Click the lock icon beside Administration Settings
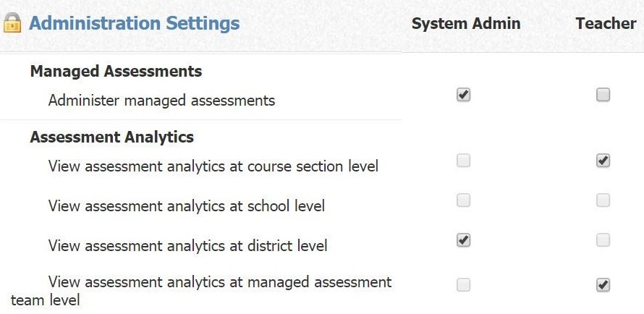The width and height of the screenshot is (644, 314). point(12,23)
